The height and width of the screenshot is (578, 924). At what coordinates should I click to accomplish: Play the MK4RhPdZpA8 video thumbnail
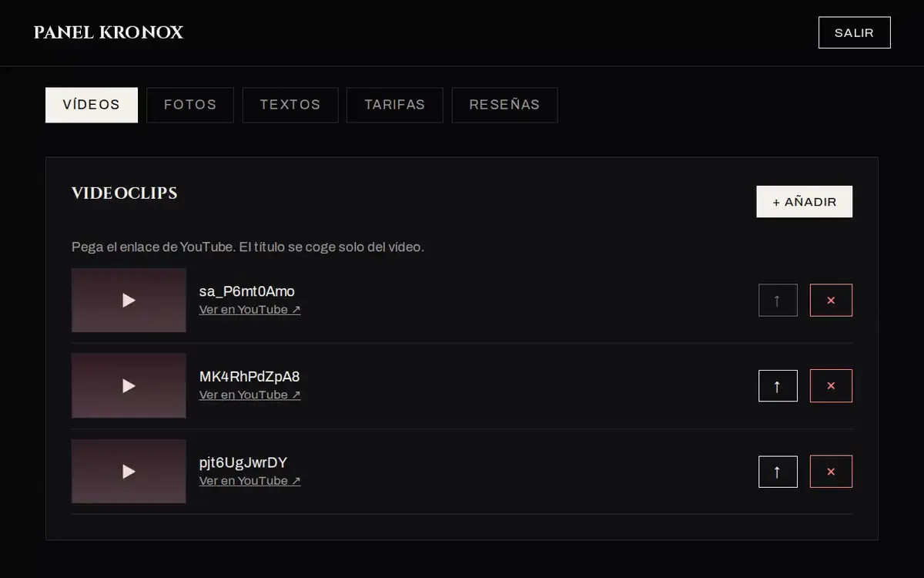point(129,386)
